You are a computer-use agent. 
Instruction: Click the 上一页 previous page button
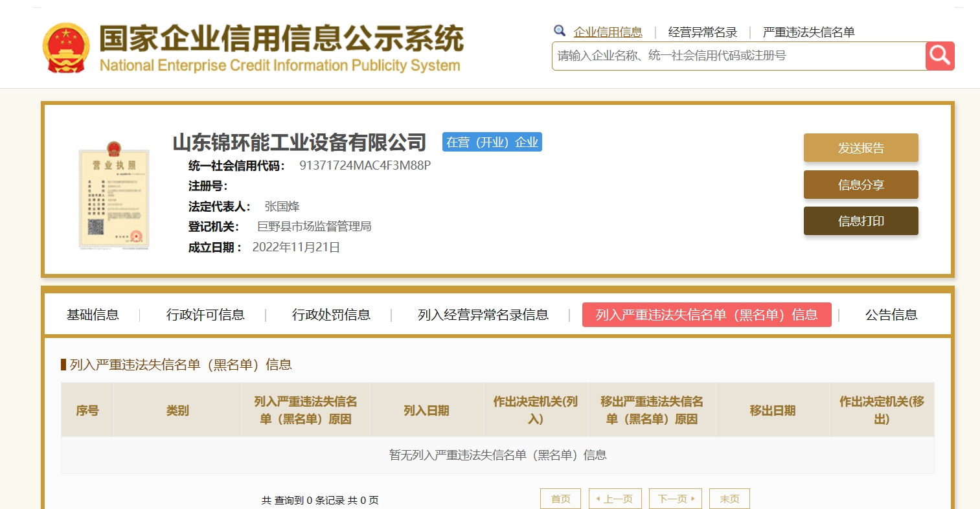(x=615, y=499)
